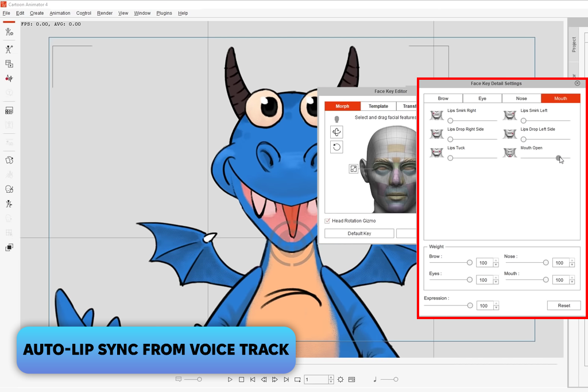Open the Content Manager grid icon
This screenshot has width=588, height=392.
tap(9, 111)
